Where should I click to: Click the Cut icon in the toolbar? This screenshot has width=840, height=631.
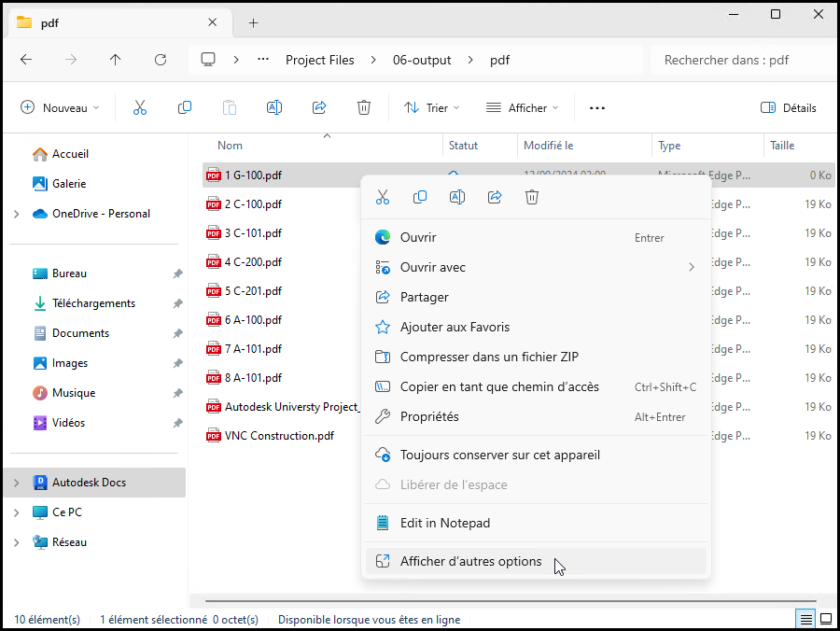point(140,107)
